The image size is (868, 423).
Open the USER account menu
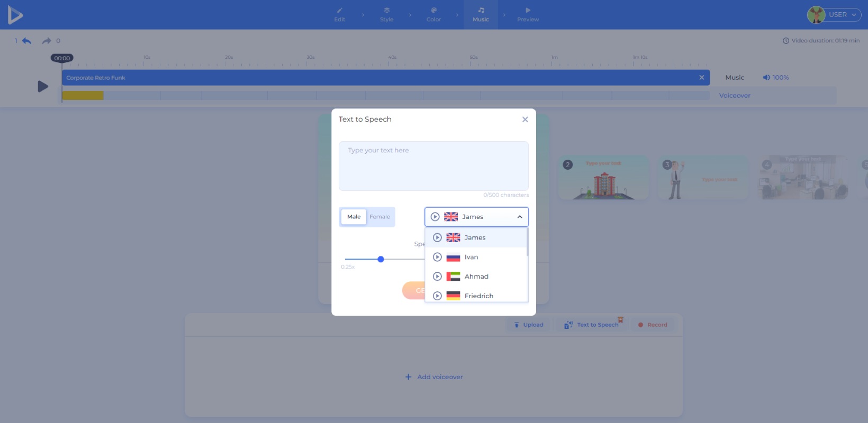tap(834, 15)
